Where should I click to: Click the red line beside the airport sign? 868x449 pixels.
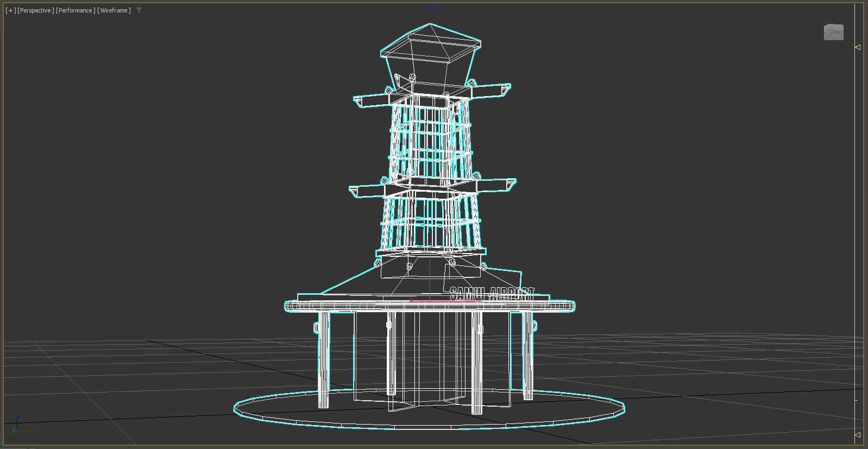(445, 300)
